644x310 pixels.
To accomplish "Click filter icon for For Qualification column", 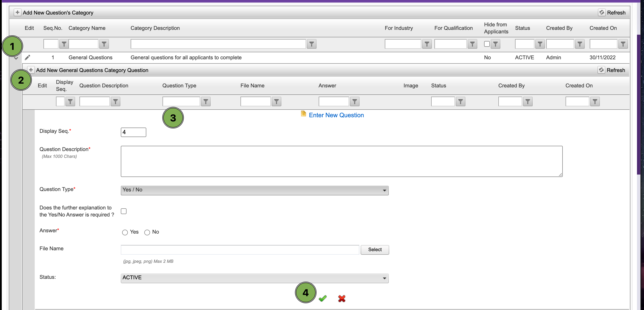I will [x=472, y=44].
